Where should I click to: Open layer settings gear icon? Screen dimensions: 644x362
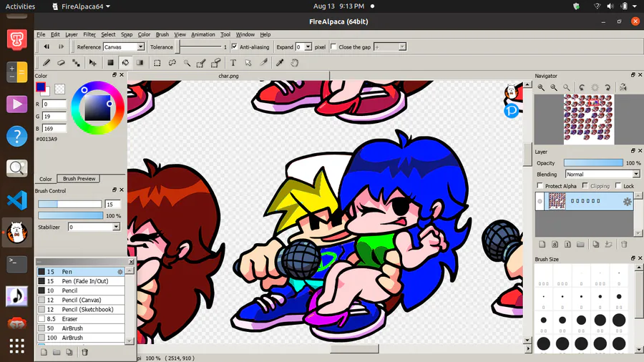click(627, 202)
